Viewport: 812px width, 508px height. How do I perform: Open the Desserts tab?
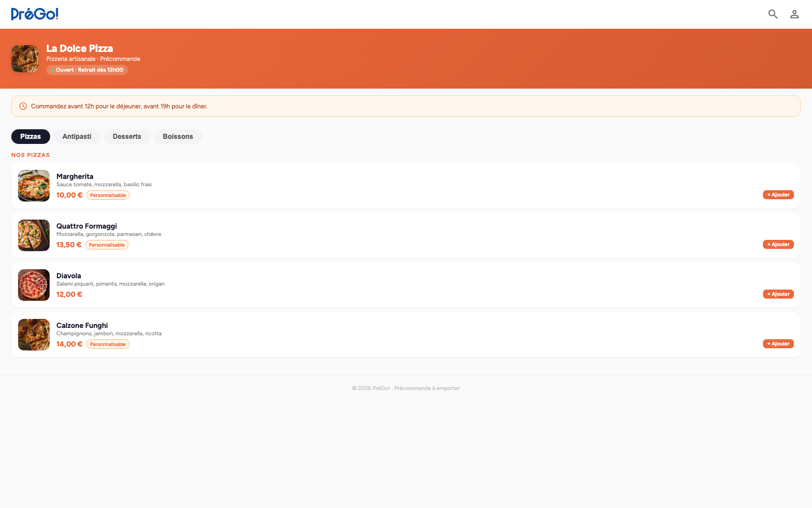pyautogui.click(x=127, y=137)
